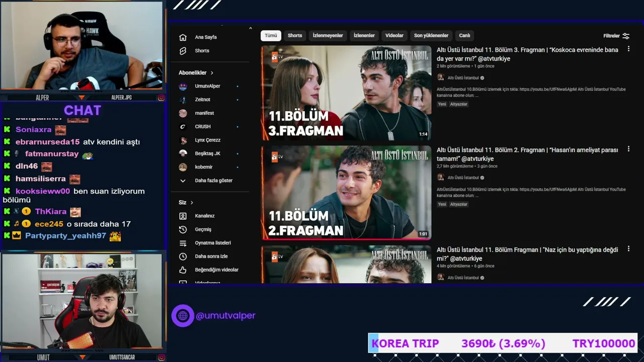Click the Filtreler sliders icon

(x=626, y=36)
